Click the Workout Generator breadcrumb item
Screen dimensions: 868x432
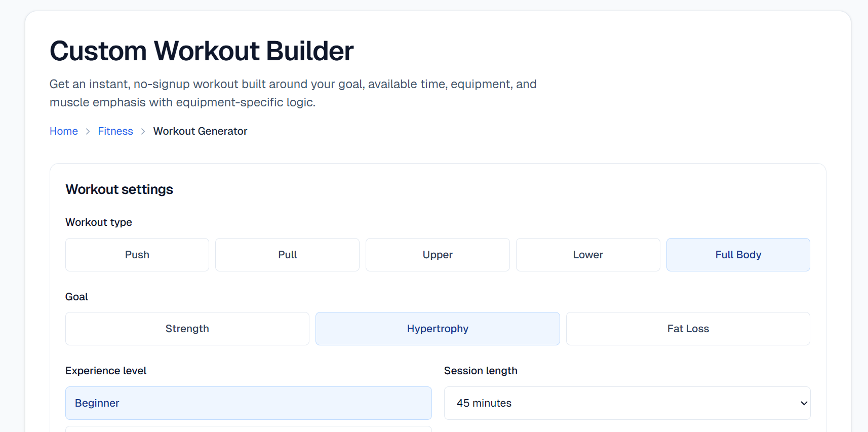(x=200, y=131)
